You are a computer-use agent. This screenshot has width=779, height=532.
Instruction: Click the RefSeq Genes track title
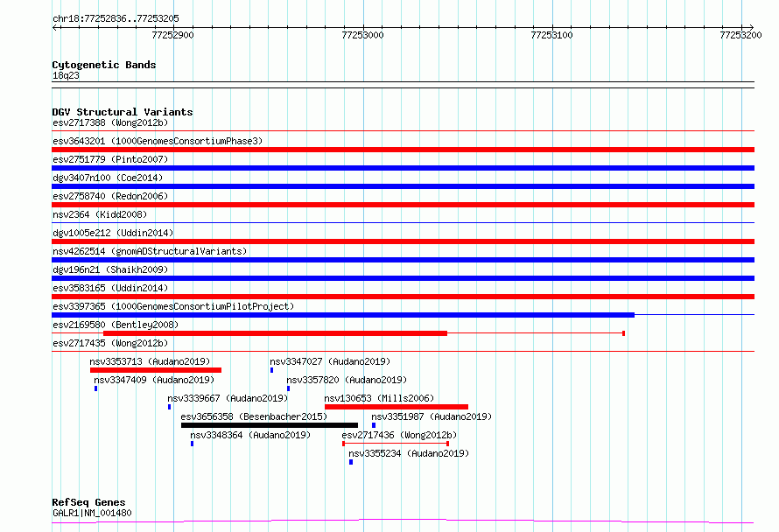(88, 502)
